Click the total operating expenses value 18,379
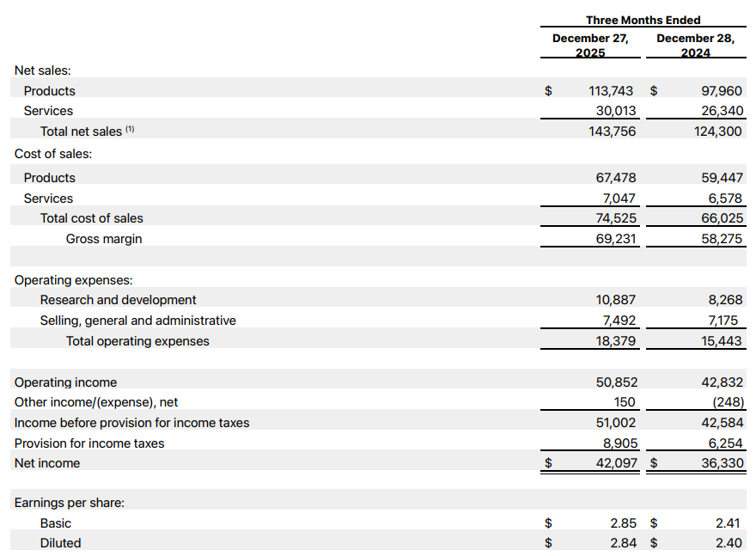Screen dimensions: 756x556 coord(616,341)
